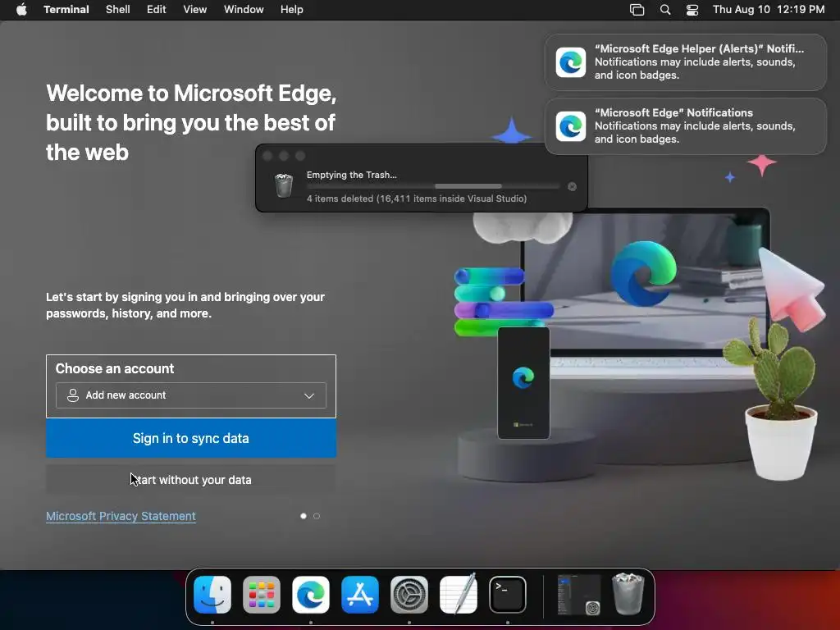Open Microsoft Edge from the Dock
The width and height of the screenshot is (840, 630).
(x=311, y=595)
